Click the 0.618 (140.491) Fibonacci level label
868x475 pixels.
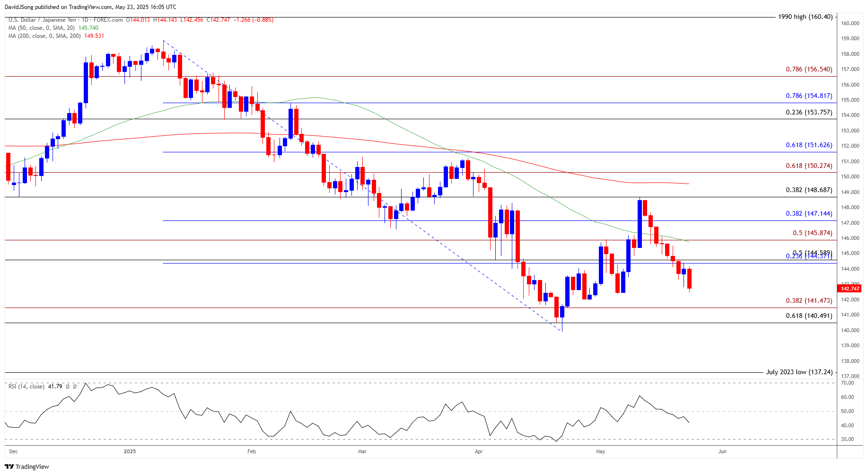tap(809, 316)
